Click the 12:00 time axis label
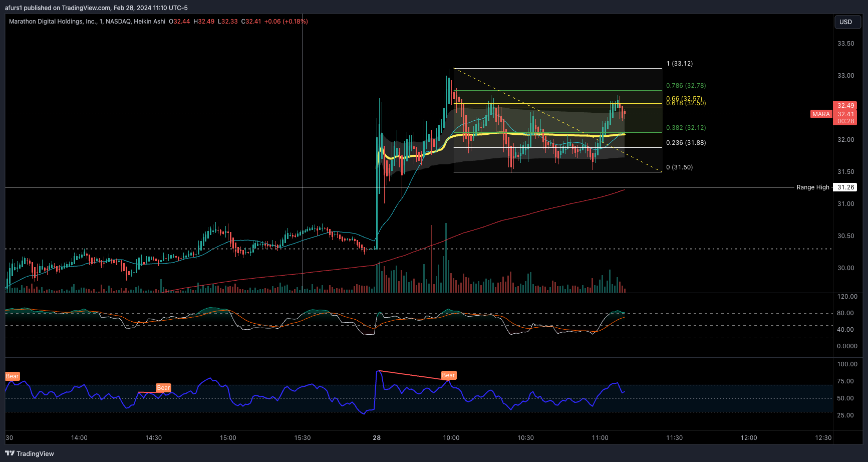Viewport: 868px width, 462px height. click(749, 438)
